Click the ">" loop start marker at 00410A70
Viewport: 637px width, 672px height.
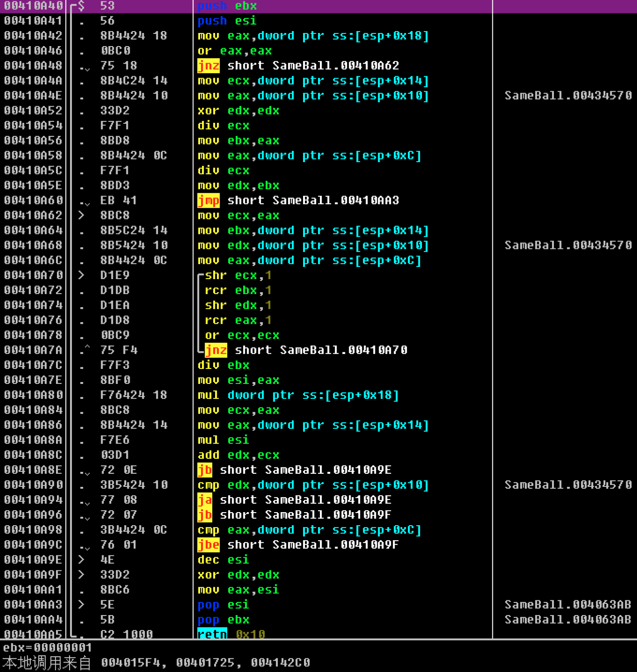tap(81, 275)
